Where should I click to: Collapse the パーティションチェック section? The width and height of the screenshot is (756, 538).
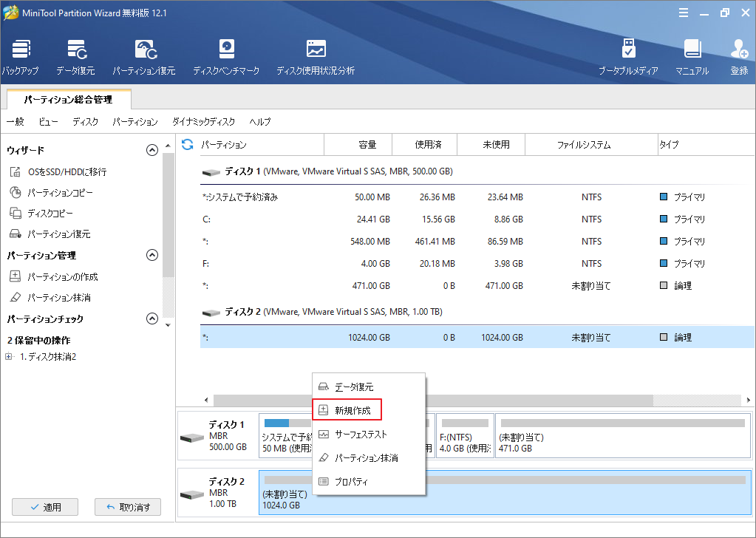point(152,319)
